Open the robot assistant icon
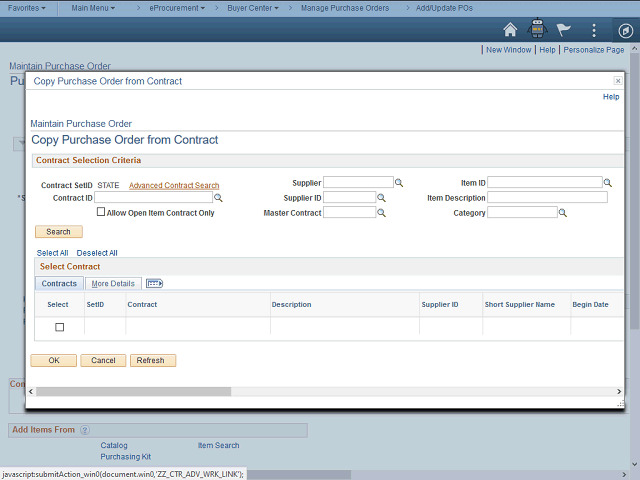Image resolution: width=640 pixels, height=480 pixels. pos(538,29)
